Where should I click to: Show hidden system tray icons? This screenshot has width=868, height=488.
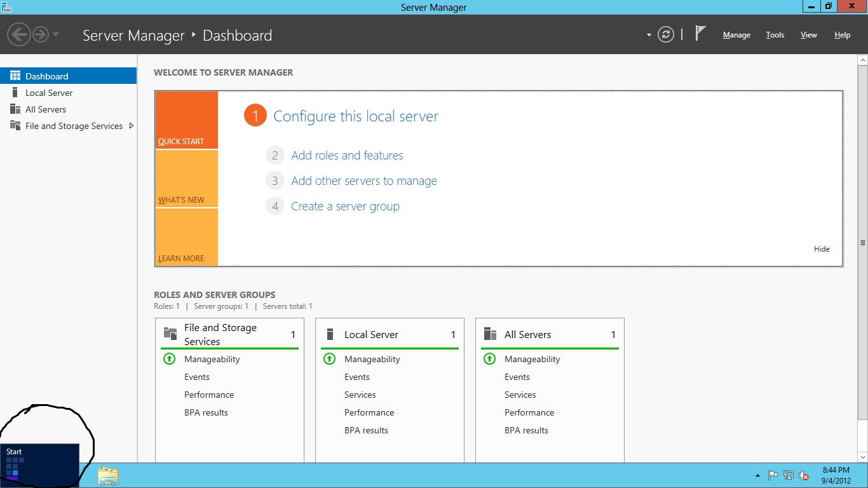click(757, 475)
